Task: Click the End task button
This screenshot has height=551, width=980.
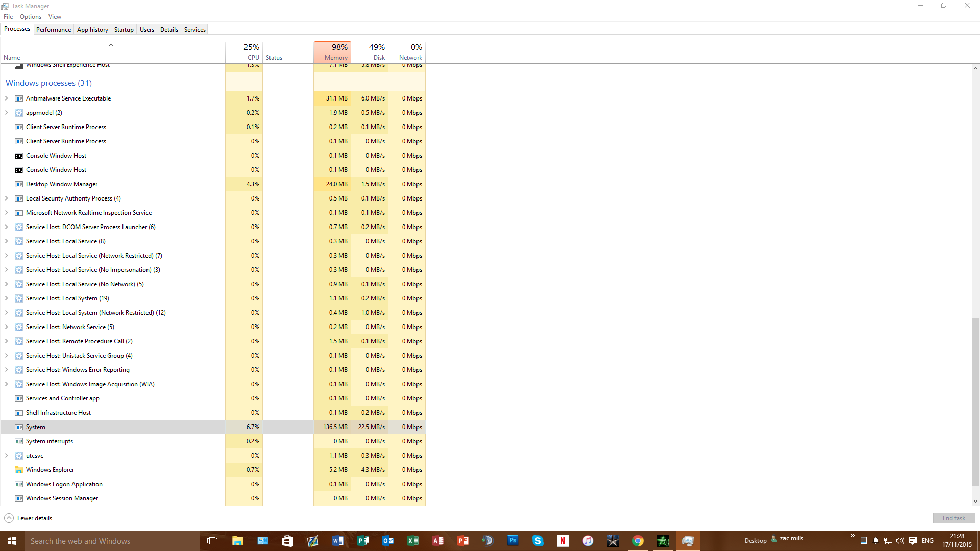Action: click(x=953, y=518)
